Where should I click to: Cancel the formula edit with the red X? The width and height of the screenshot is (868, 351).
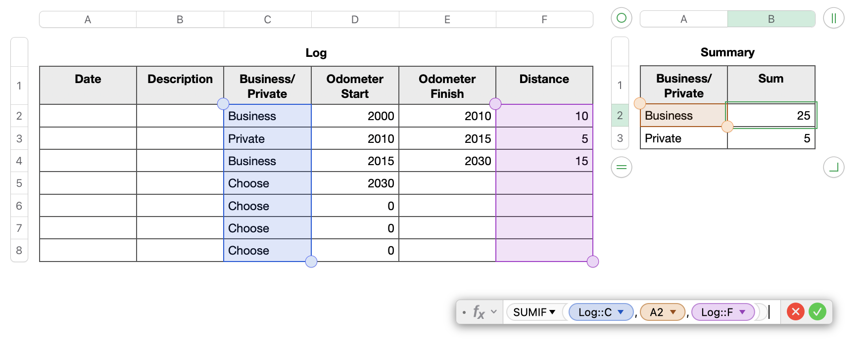795,312
